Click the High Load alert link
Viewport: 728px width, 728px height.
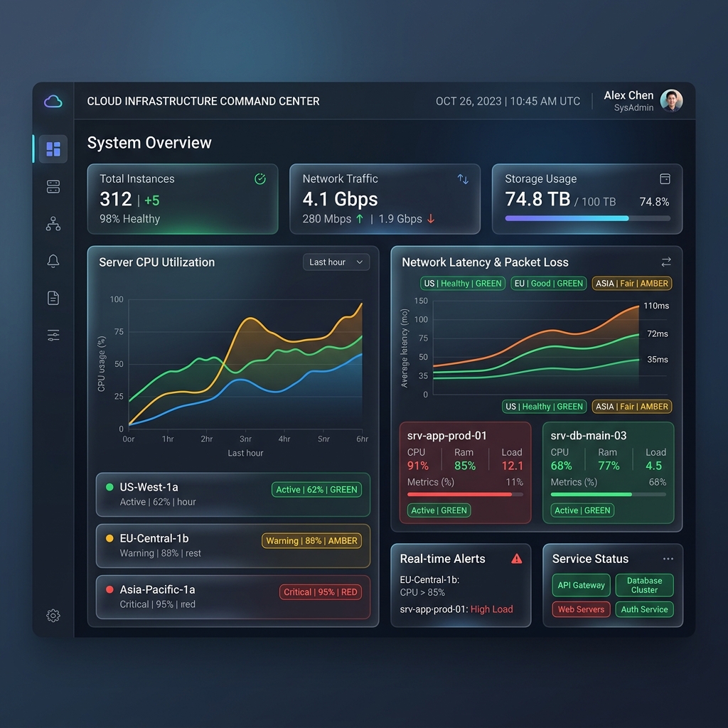492,609
